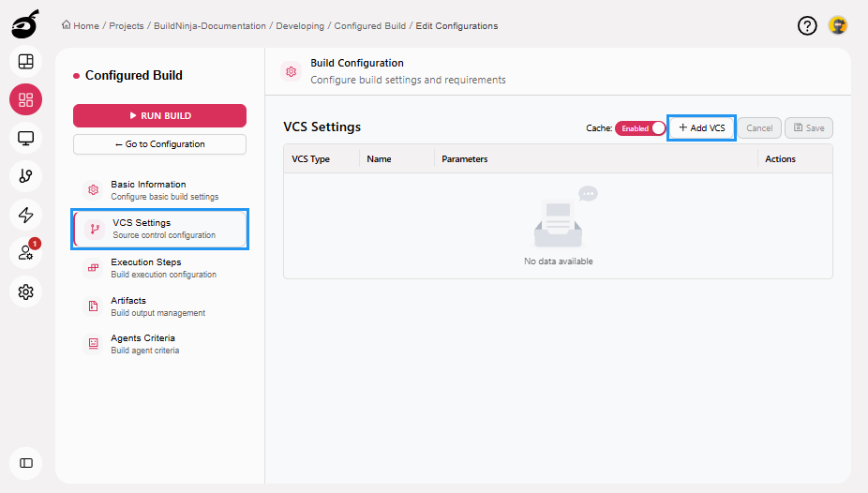Click the Save button
This screenshot has height=493, width=868.
click(x=809, y=127)
